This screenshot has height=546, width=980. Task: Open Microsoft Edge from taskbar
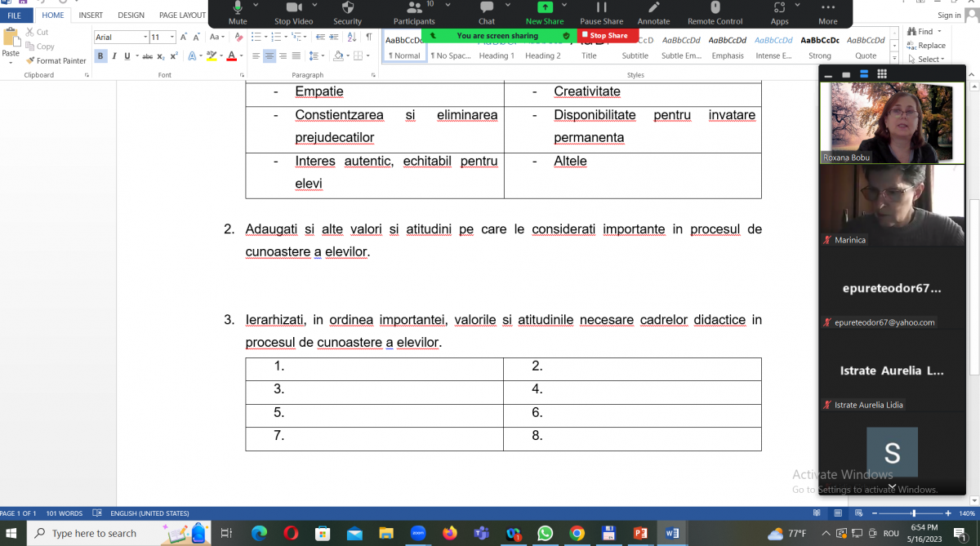(x=259, y=534)
